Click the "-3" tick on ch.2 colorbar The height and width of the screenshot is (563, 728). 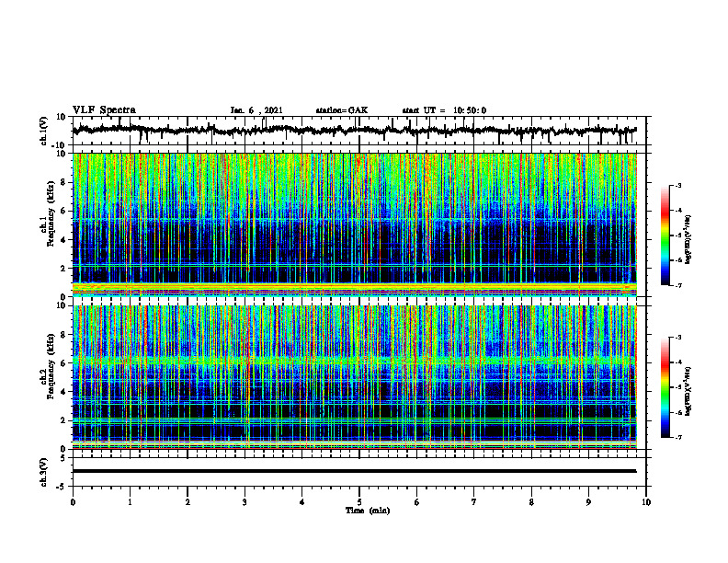[678, 338]
